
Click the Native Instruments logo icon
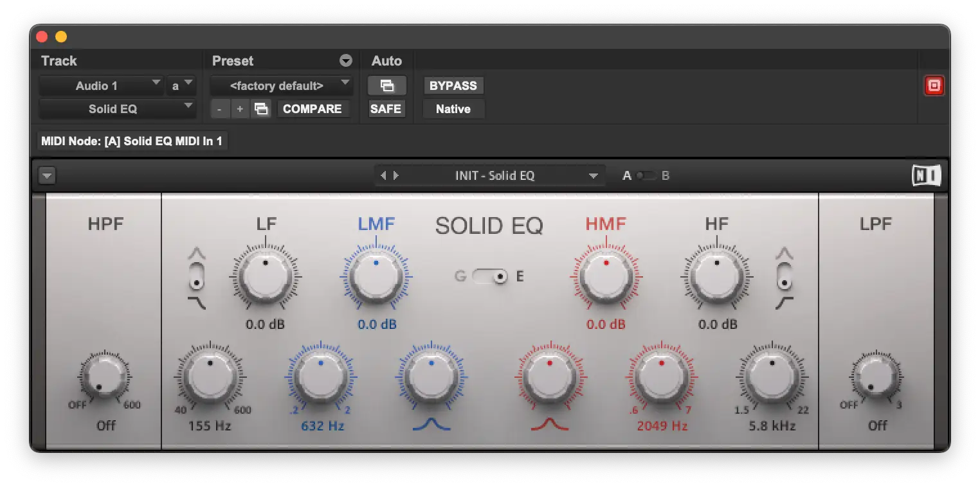tap(926, 175)
